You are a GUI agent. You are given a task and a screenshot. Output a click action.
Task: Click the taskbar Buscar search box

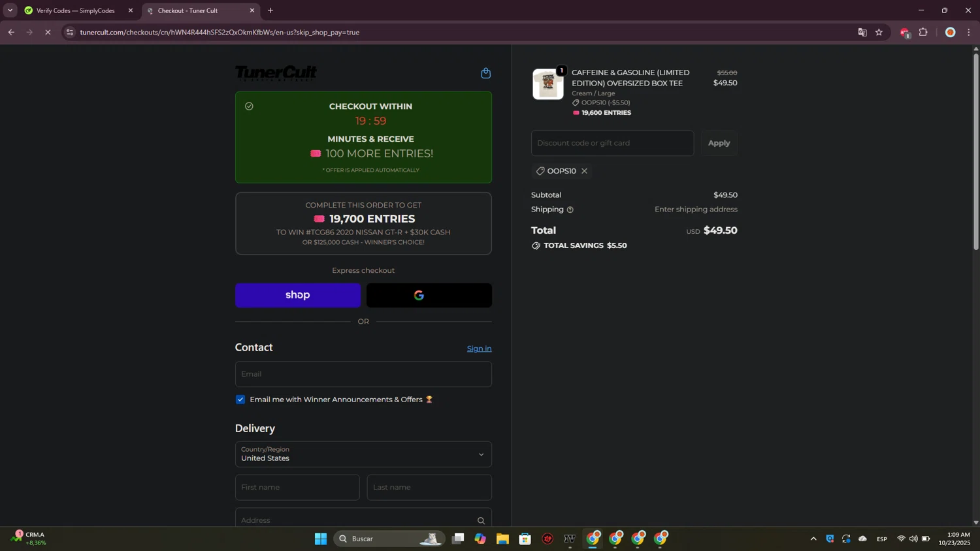click(389, 539)
